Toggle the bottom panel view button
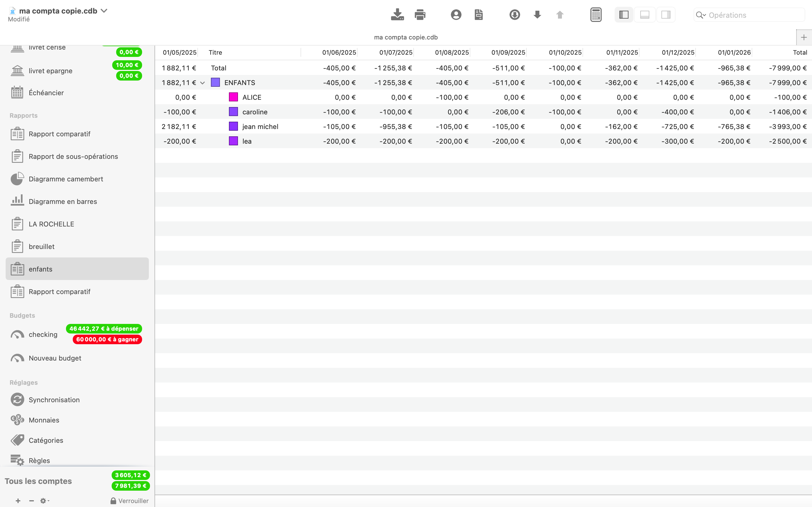Screen dimensions: 812x507 point(645,15)
